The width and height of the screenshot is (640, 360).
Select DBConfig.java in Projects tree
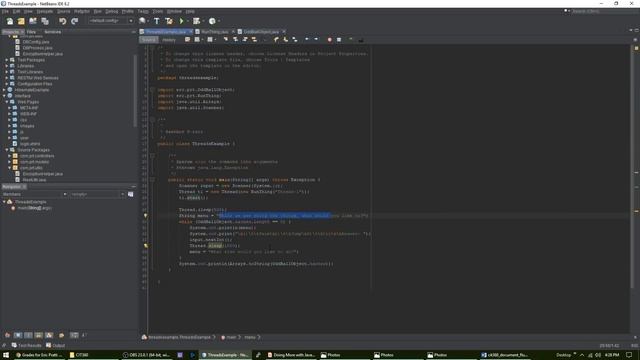click(x=36, y=42)
